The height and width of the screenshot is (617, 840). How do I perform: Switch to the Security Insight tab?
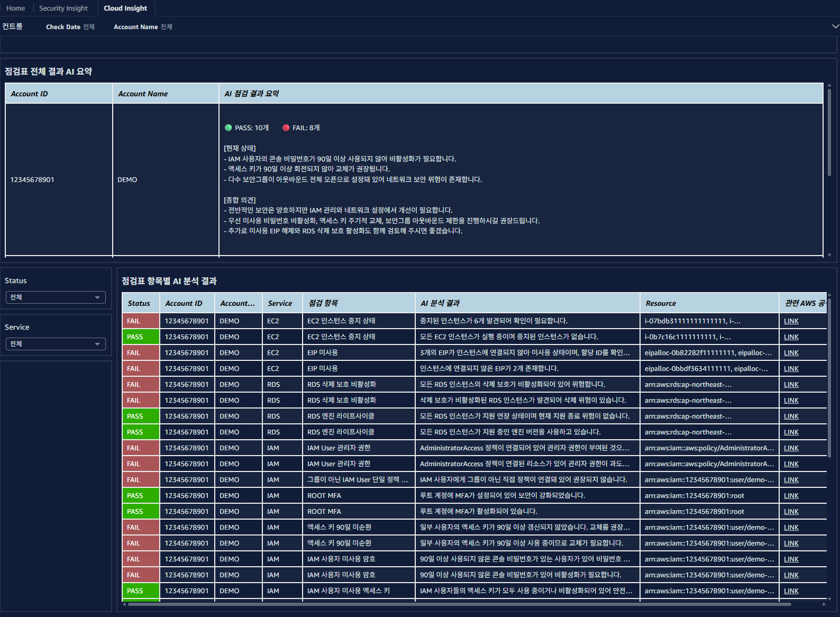pos(63,8)
